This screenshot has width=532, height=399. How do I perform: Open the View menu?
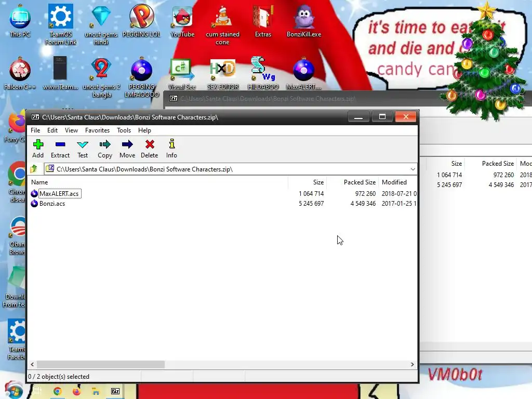[x=71, y=130]
